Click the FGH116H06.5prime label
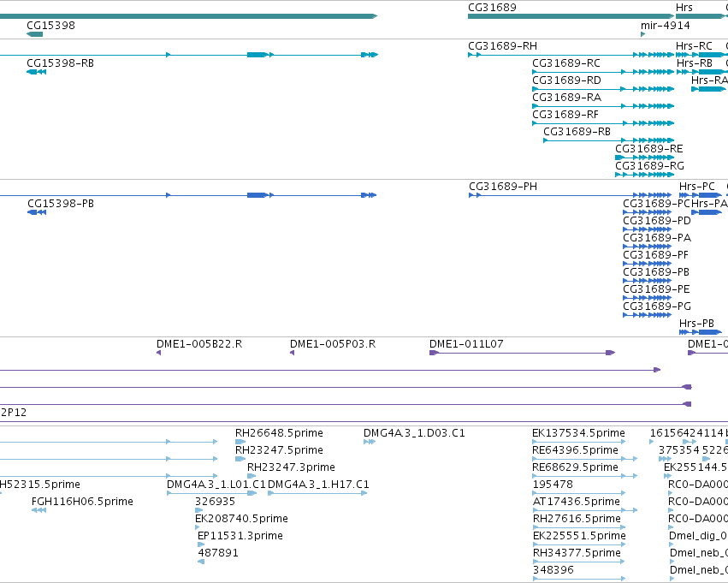 click(82, 502)
